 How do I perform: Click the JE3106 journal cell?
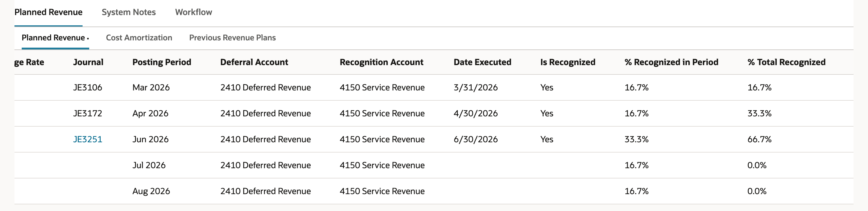[x=88, y=87]
